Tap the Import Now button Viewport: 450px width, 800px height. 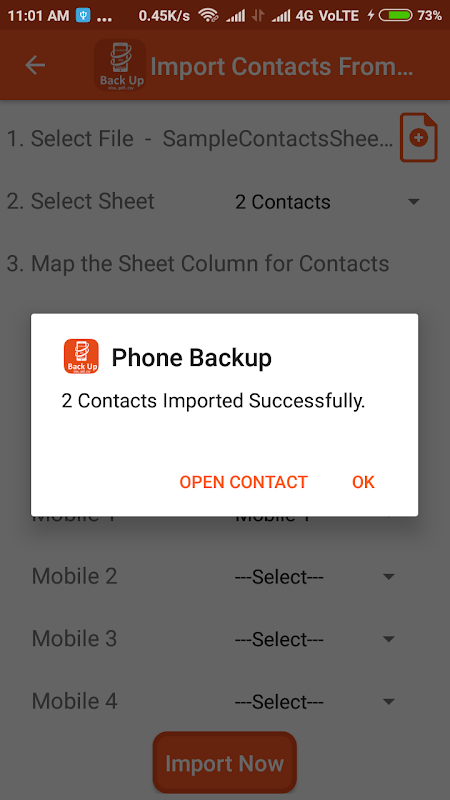(224, 763)
